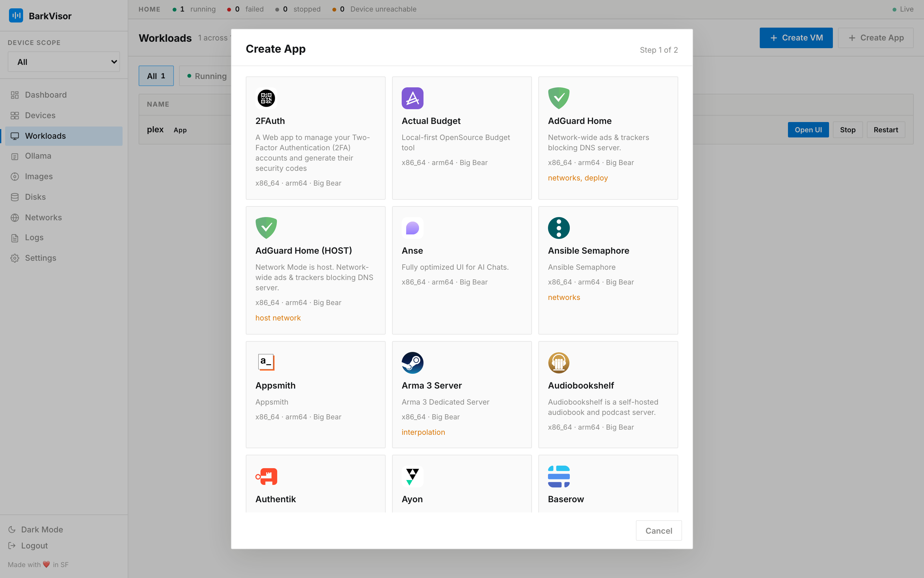Image resolution: width=924 pixels, height=578 pixels.
Task: Open the Device Scope dropdown
Action: [x=64, y=62]
